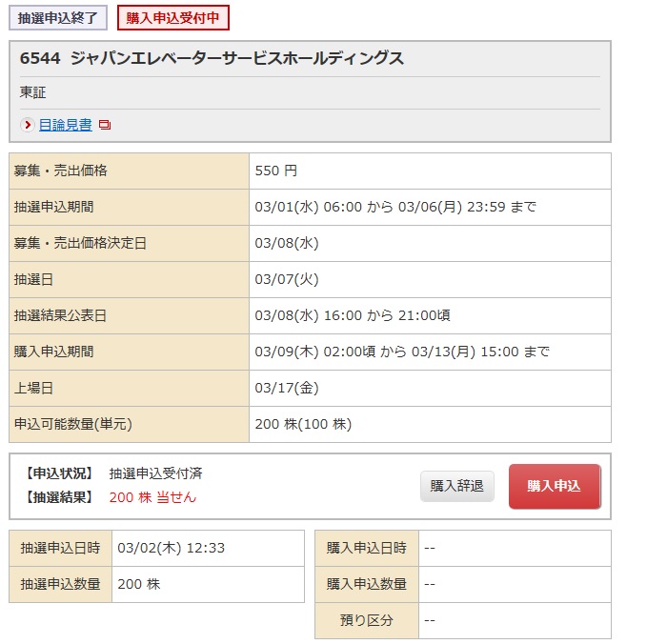
Task: Click the 抽選日 value 03/07(火)
Action: tap(287, 279)
